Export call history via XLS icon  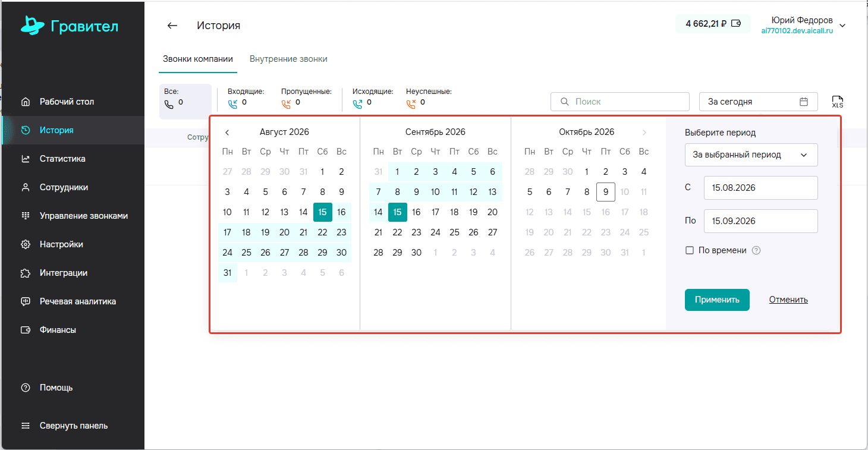(837, 102)
